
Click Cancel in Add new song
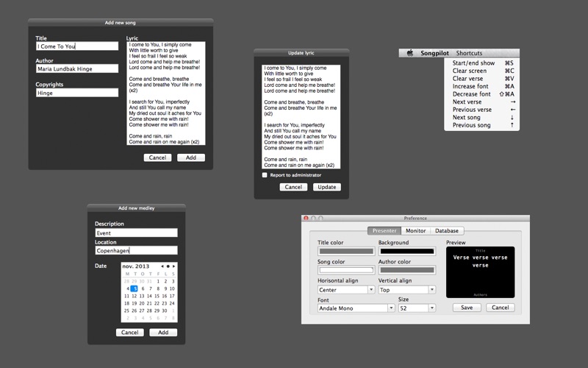(x=157, y=158)
